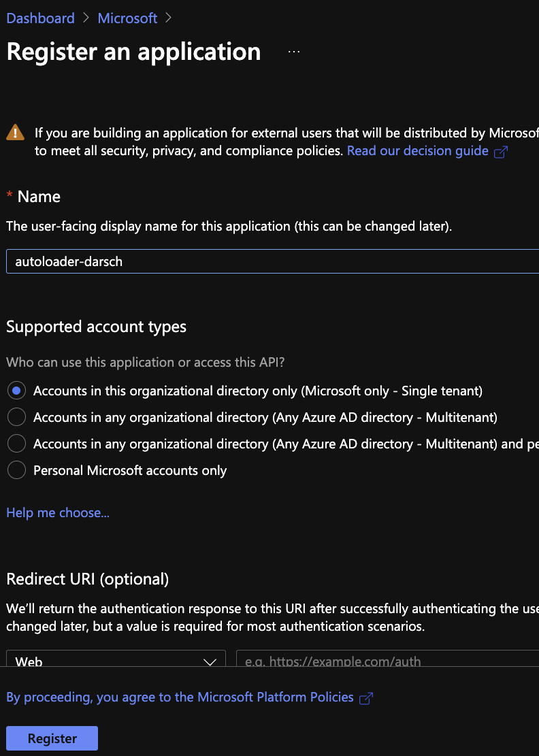Click the Register an application heading
Viewport: 539px width, 756px height.
133,52
